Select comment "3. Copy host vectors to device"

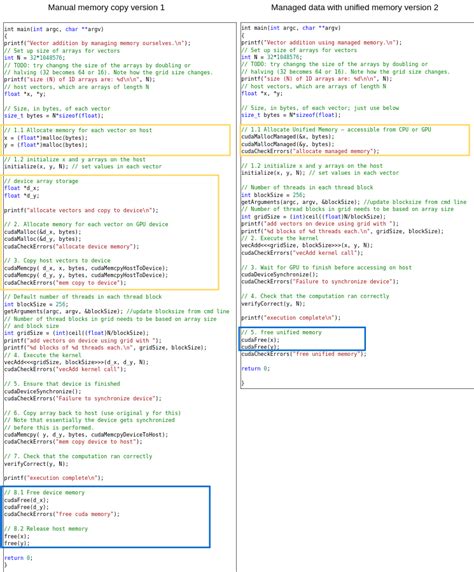(57, 260)
